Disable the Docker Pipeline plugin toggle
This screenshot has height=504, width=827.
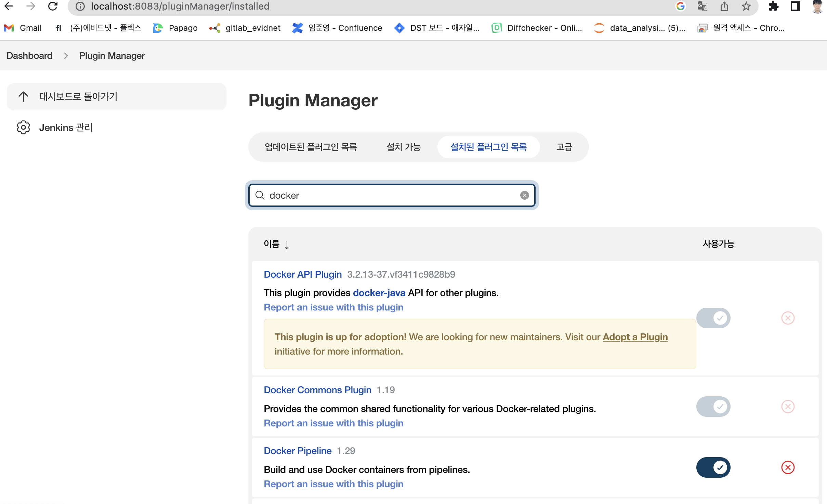pyautogui.click(x=713, y=467)
